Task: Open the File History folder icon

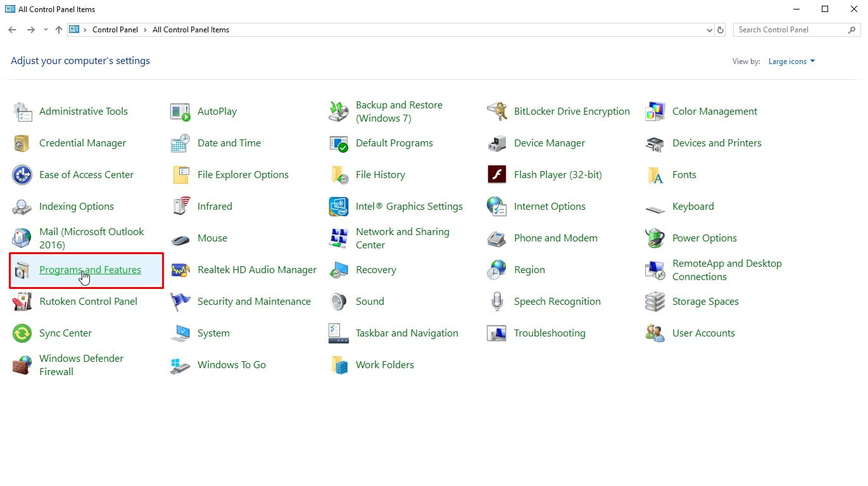Action: tap(339, 175)
